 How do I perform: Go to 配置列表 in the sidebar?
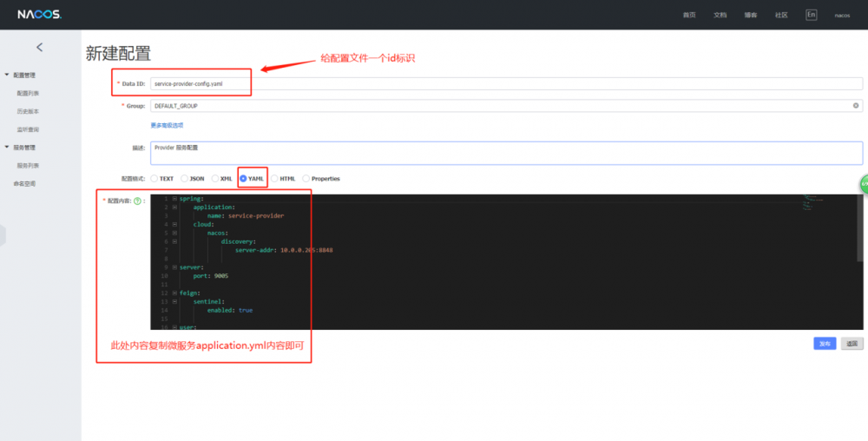28,93
